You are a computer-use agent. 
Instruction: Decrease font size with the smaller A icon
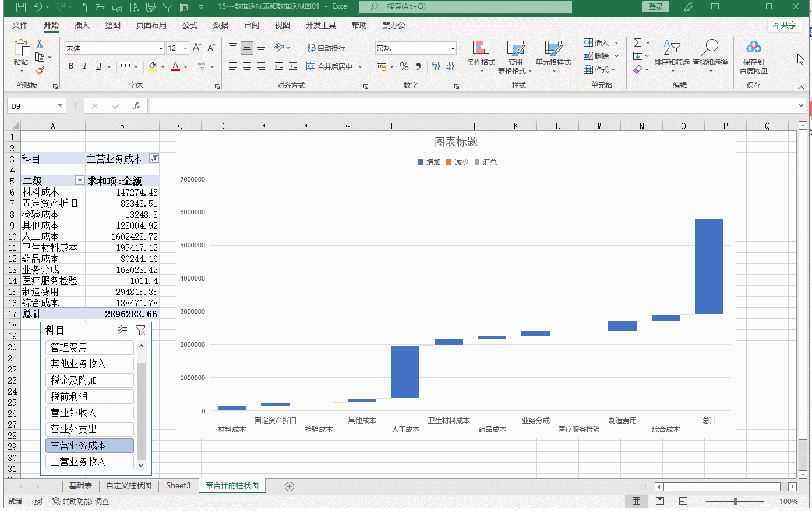(x=211, y=48)
